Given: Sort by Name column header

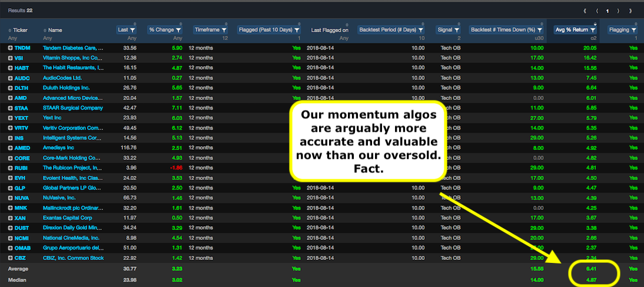Looking at the screenshot, I should point(52,30).
